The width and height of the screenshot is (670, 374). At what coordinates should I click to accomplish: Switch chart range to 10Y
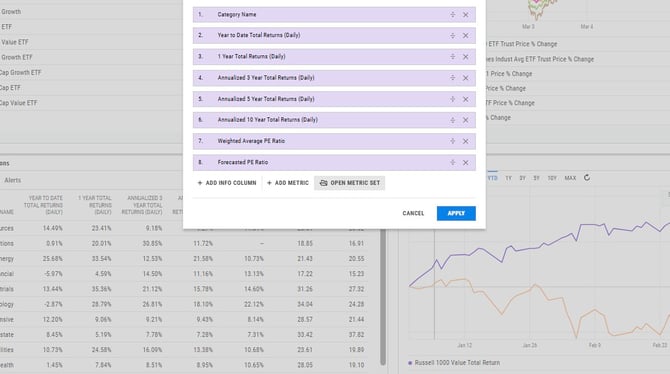(x=552, y=178)
